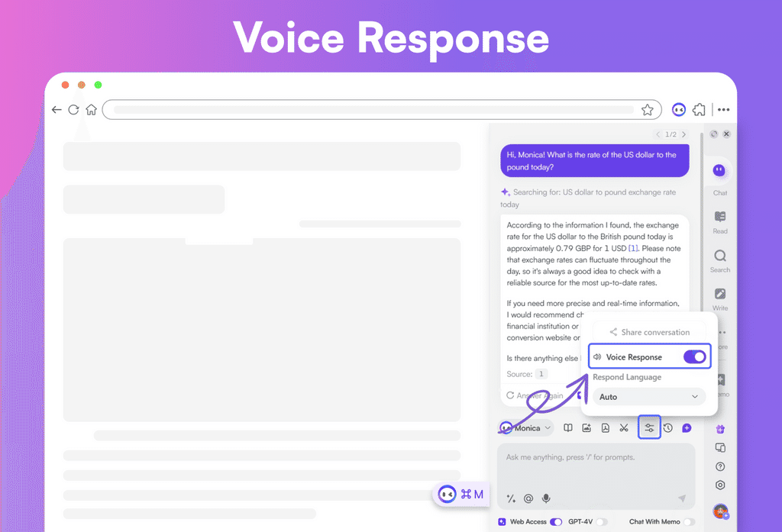Click the microphone voice input icon

pyautogui.click(x=546, y=498)
